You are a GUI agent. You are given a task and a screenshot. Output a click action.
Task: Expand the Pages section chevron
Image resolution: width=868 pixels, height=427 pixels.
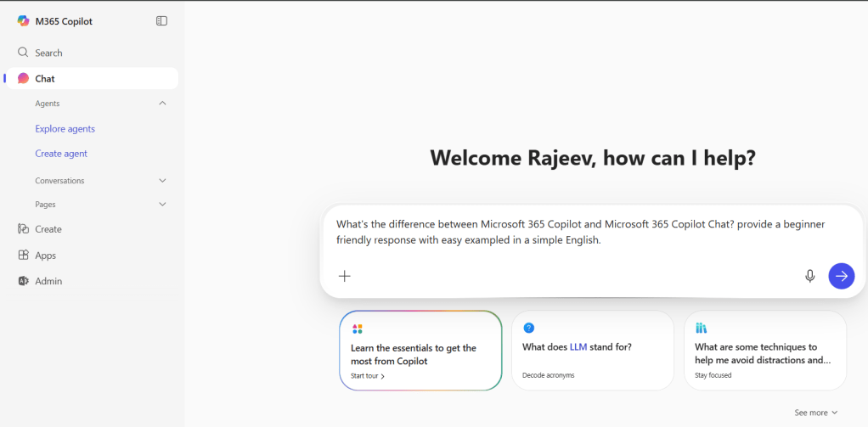click(x=162, y=205)
